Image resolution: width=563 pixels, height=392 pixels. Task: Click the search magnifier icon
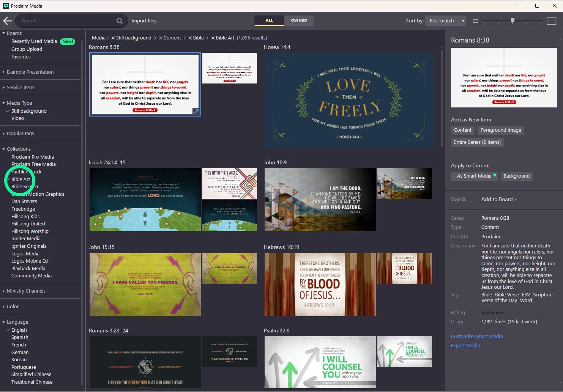(120, 21)
